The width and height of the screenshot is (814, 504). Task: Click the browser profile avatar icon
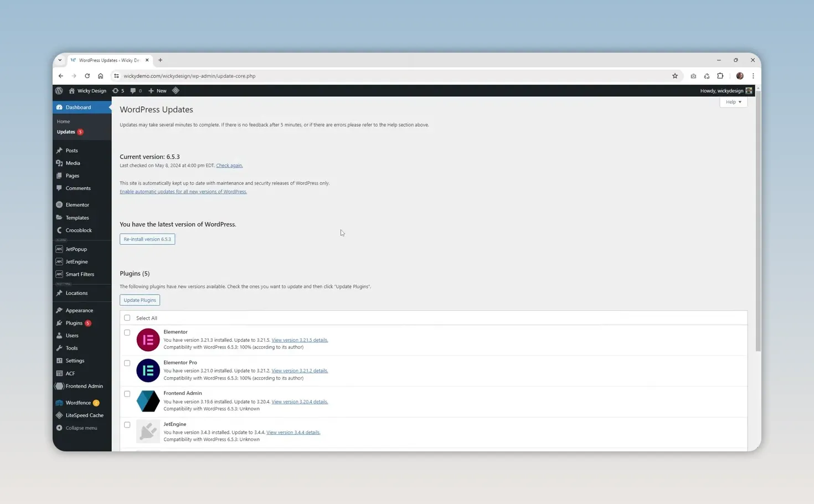[x=740, y=76]
